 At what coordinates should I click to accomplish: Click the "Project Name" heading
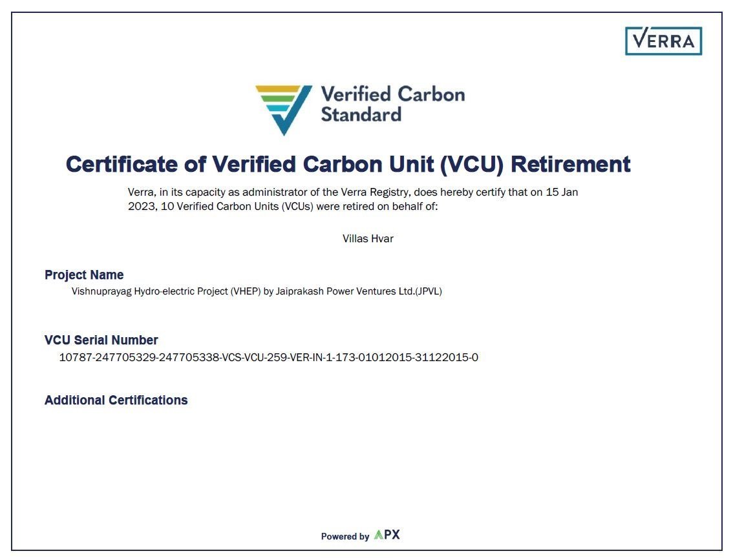tap(84, 275)
